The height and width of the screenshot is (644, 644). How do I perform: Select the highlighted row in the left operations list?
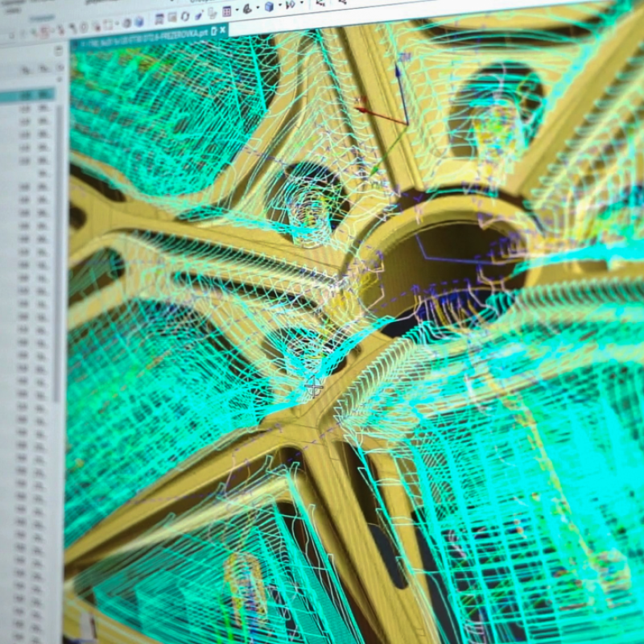click(x=28, y=96)
